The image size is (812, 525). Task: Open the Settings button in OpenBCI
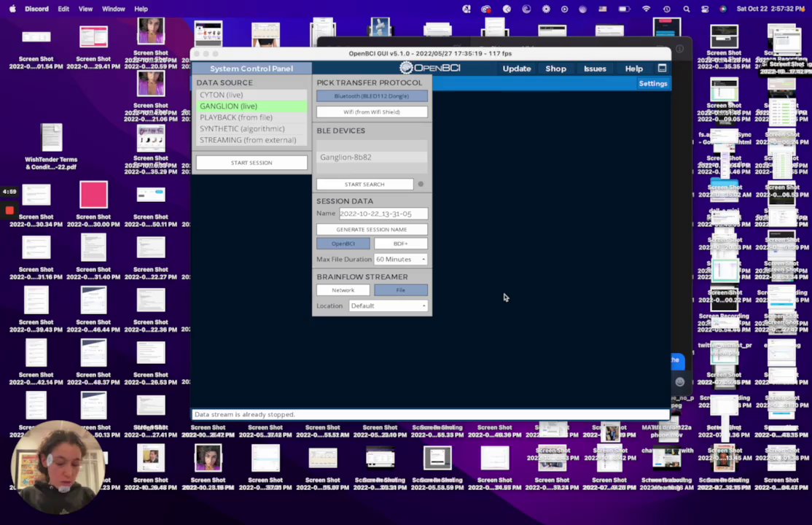click(x=653, y=83)
